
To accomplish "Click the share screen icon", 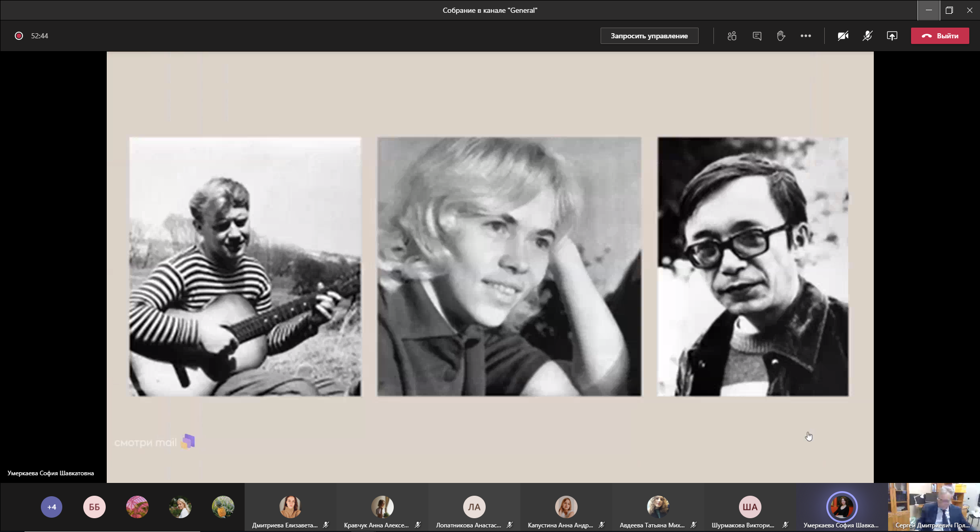I will click(892, 36).
